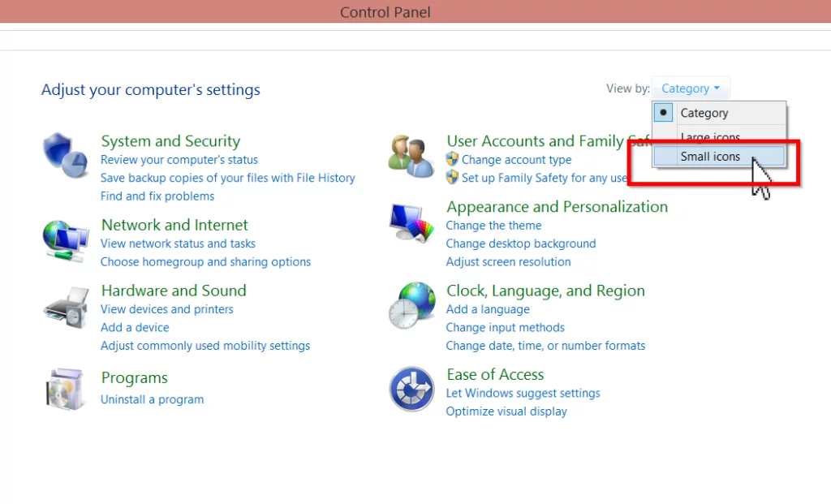831x504 pixels.
Task: Open Ease of Access heading
Action: pyautogui.click(x=495, y=375)
